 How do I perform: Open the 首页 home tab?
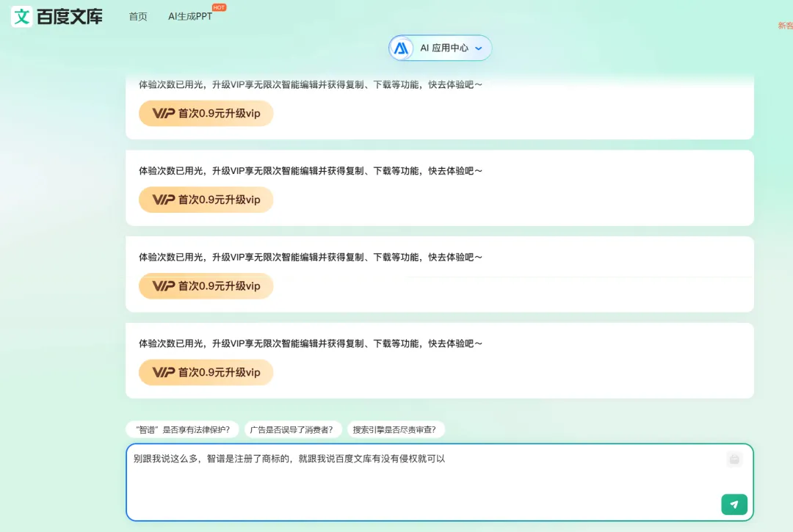point(138,17)
